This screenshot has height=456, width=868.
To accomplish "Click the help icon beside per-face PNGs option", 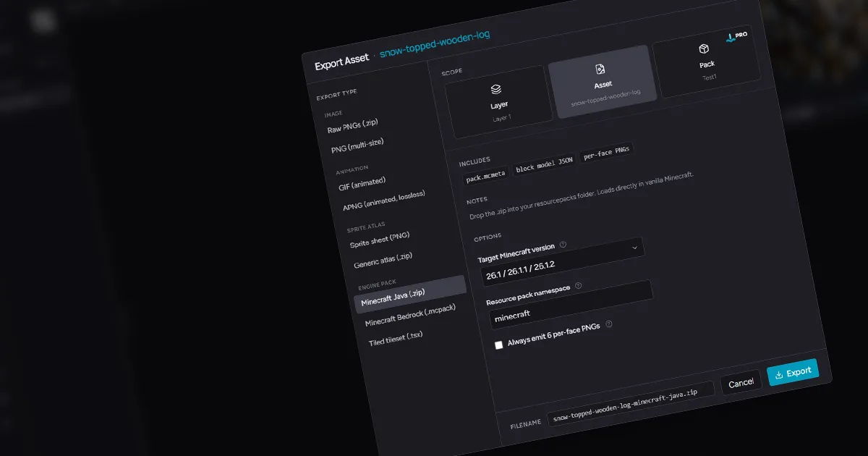I will (x=608, y=324).
